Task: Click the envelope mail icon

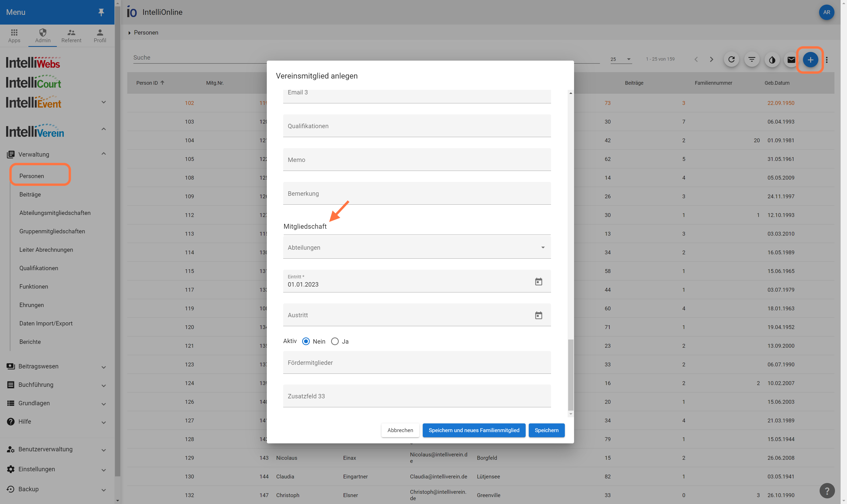Action: coord(791,60)
